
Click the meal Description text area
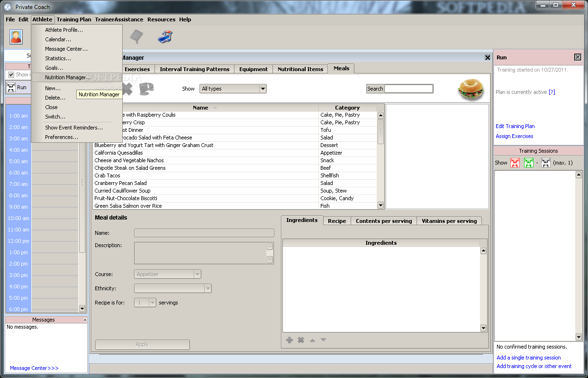tap(200, 253)
